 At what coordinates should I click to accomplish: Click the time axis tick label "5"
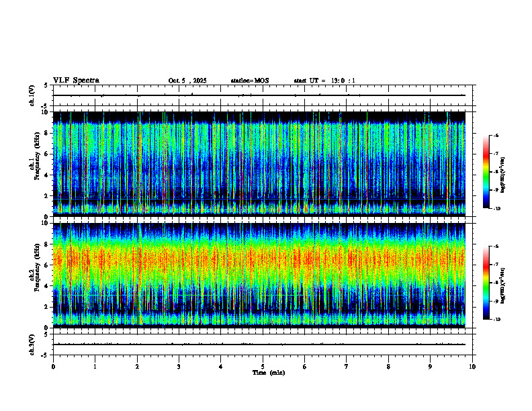263,367
